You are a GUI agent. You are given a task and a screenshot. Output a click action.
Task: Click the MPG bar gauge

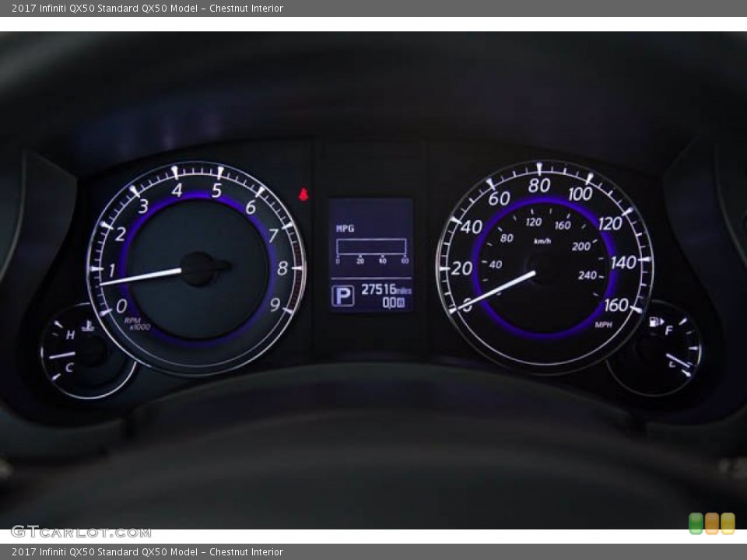click(x=371, y=247)
